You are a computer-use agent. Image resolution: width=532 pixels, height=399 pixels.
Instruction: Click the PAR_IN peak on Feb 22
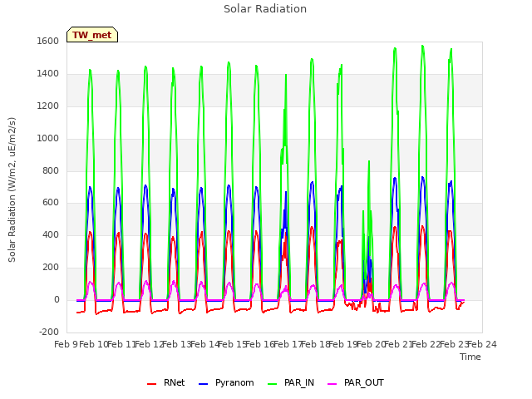[422, 47]
